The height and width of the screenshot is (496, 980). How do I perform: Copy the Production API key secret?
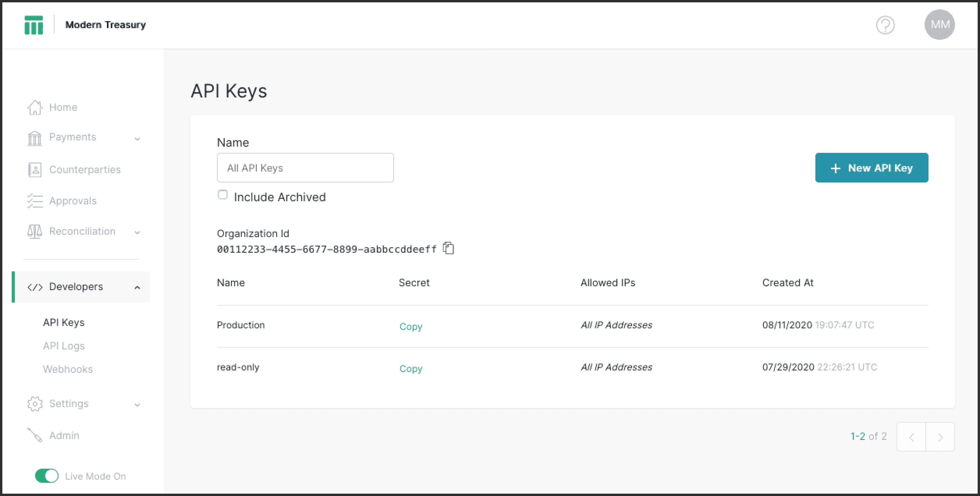click(x=411, y=325)
